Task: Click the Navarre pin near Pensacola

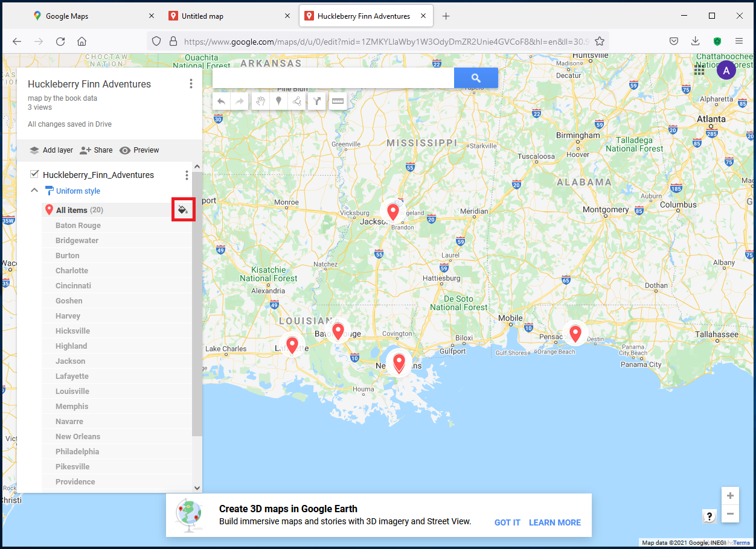Action: (x=575, y=334)
